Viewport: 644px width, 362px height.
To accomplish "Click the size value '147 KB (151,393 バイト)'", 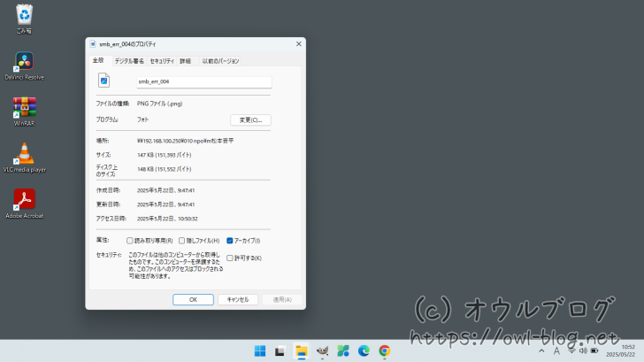I will point(165,155).
